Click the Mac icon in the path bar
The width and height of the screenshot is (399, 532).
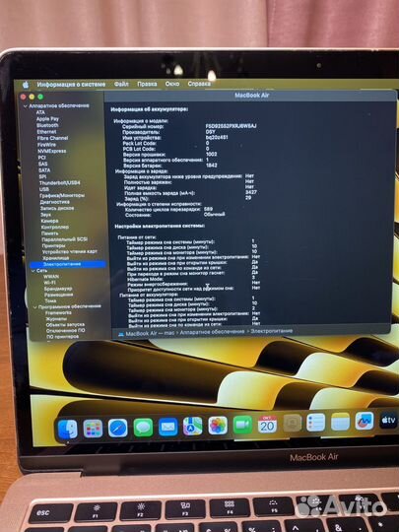click(x=121, y=334)
